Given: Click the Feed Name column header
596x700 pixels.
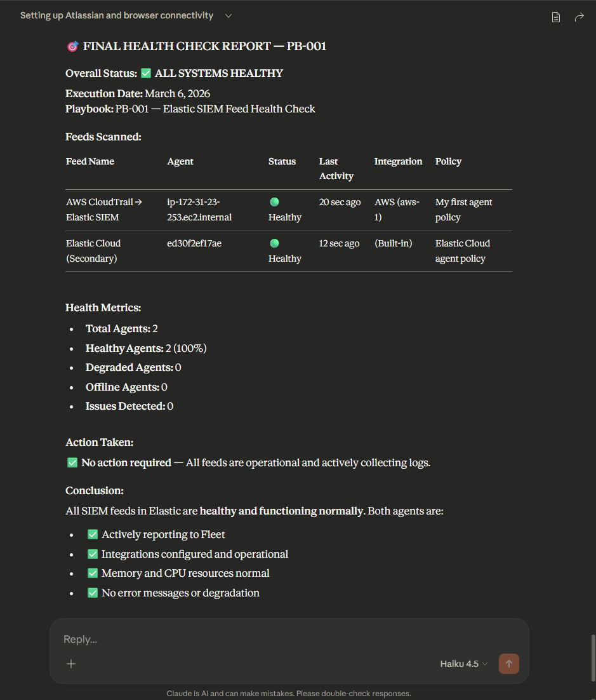Looking at the screenshot, I should (90, 161).
